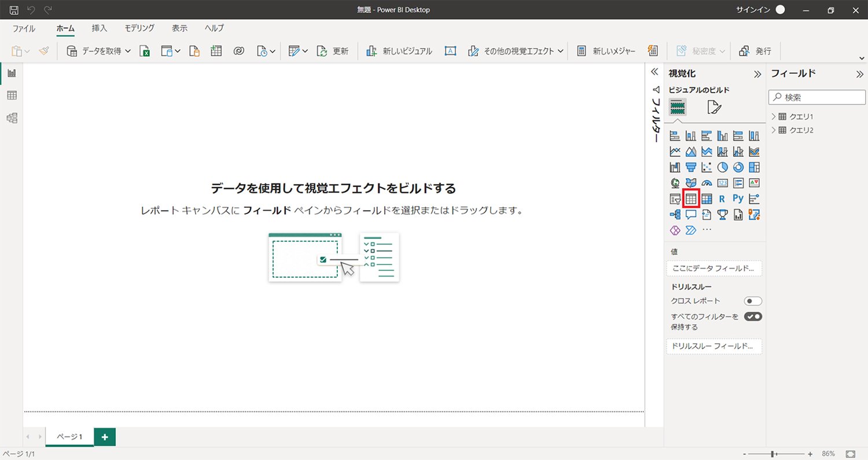Viewport: 868px width, 460px height.
Task: Open the ファイル menu
Action: click(x=24, y=28)
